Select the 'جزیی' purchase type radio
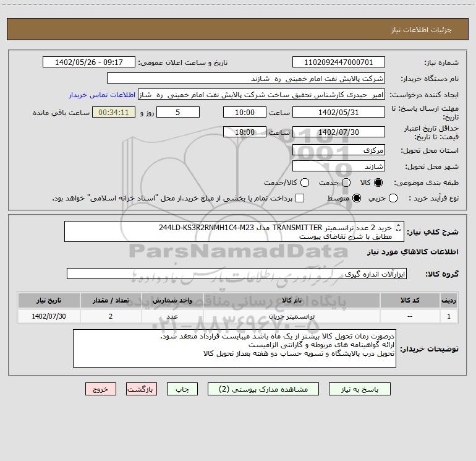 click(393, 198)
